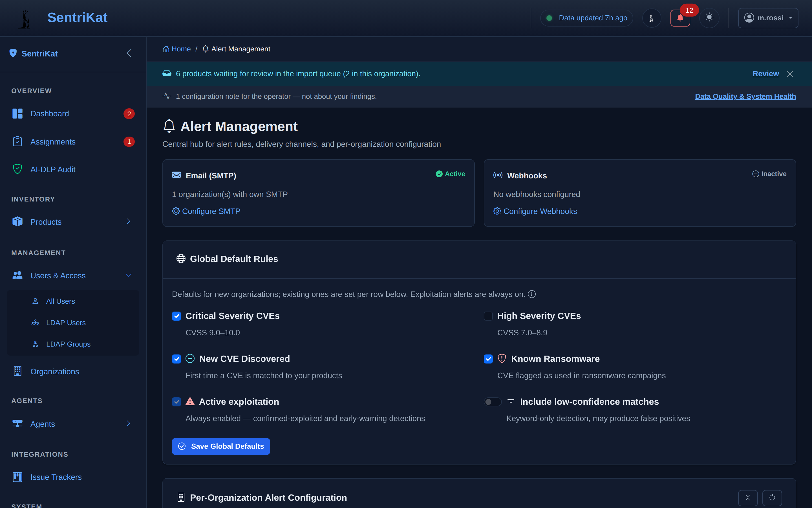Image resolution: width=812 pixels, height=508 pixels.
Task: Open the m.rossi user dropdown
Action: click(768, 18)
